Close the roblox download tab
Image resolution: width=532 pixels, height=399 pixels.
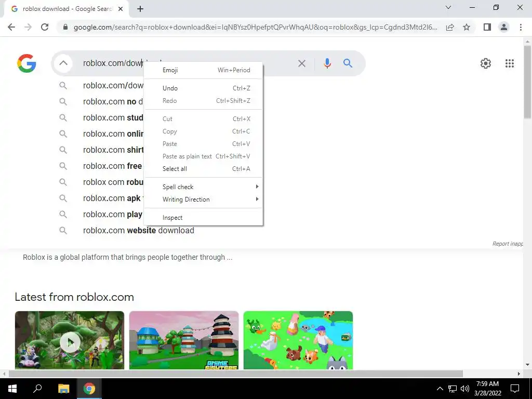121,9
